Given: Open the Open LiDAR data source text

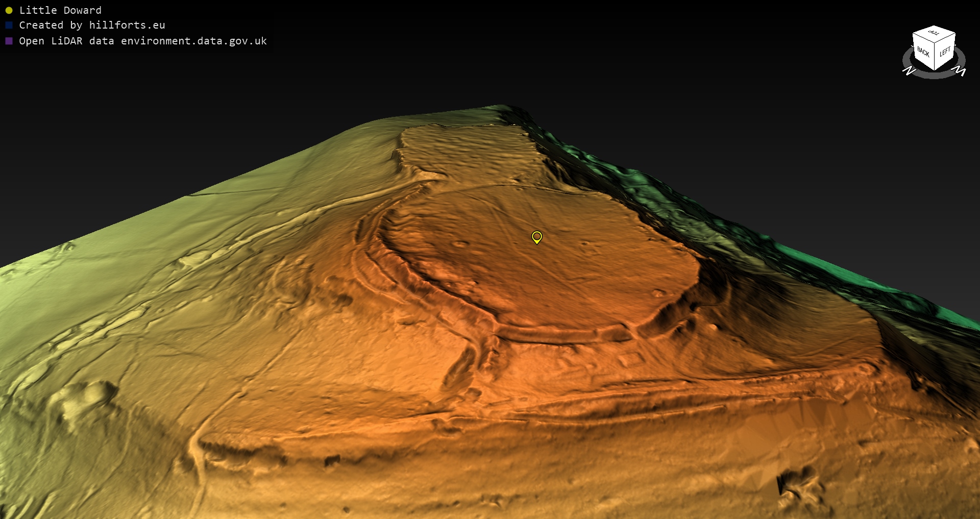Looking at the screenshot, I should [x=143, y=41].
